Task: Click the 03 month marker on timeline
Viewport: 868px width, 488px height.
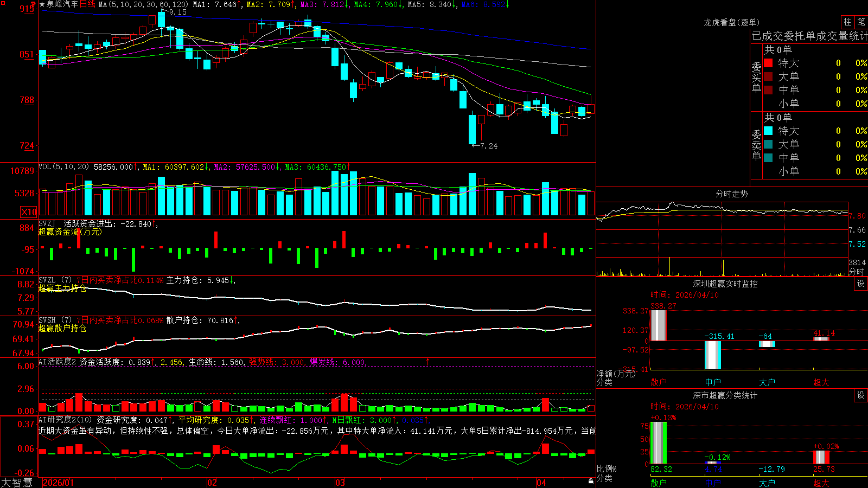Action: coord(340,483)
